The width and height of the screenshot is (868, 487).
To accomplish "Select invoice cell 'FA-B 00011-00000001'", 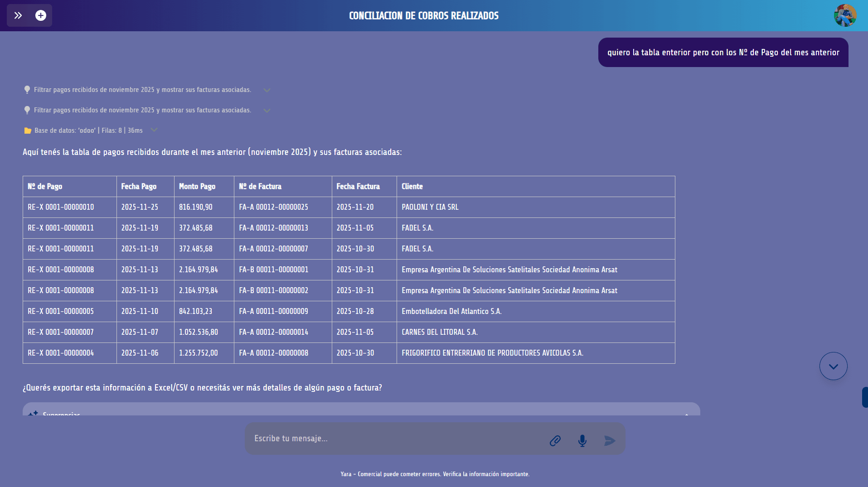I will click(x=283, y=270).
